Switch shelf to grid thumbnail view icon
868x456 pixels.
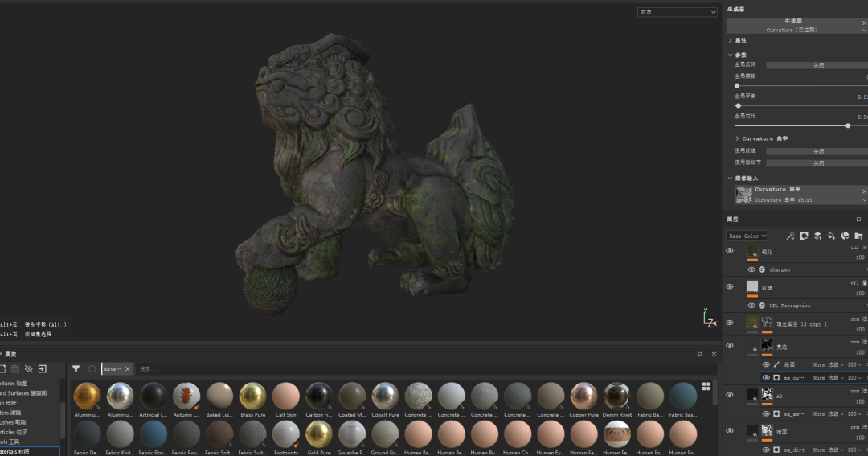(x=706, y=386)
